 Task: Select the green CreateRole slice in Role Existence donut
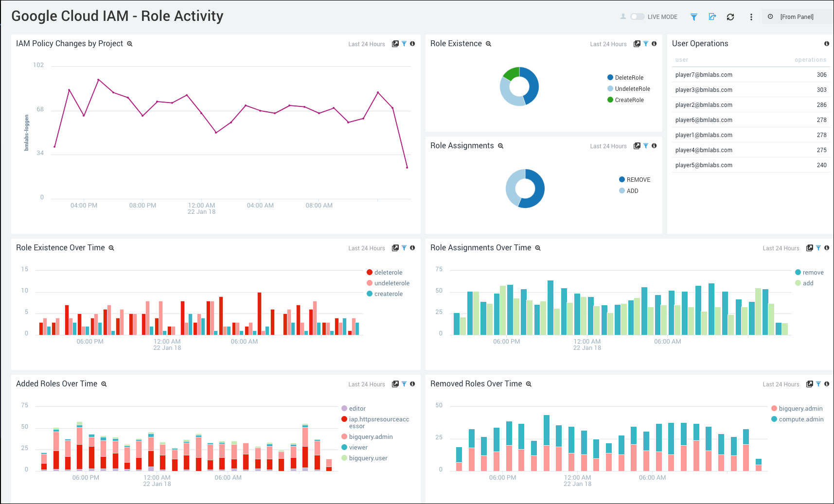coord(513,73)
